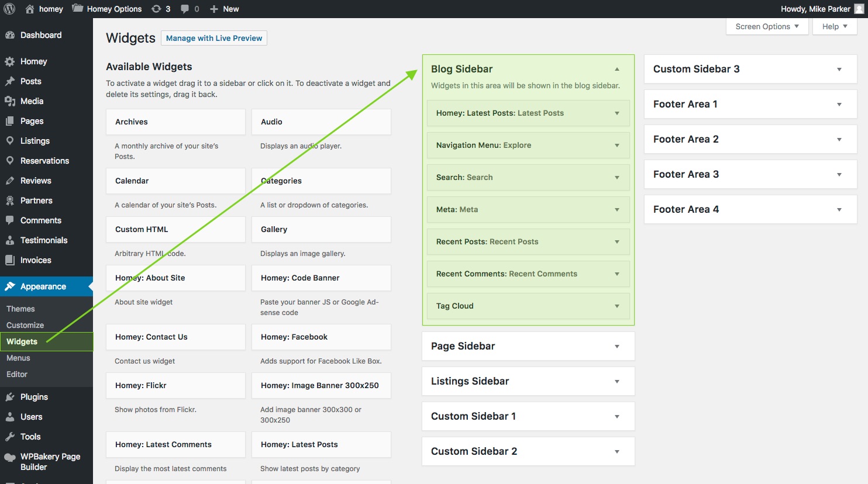Click the Audio available widget
The height and width of the screenshot is (484, 868).
coord(321,122)
